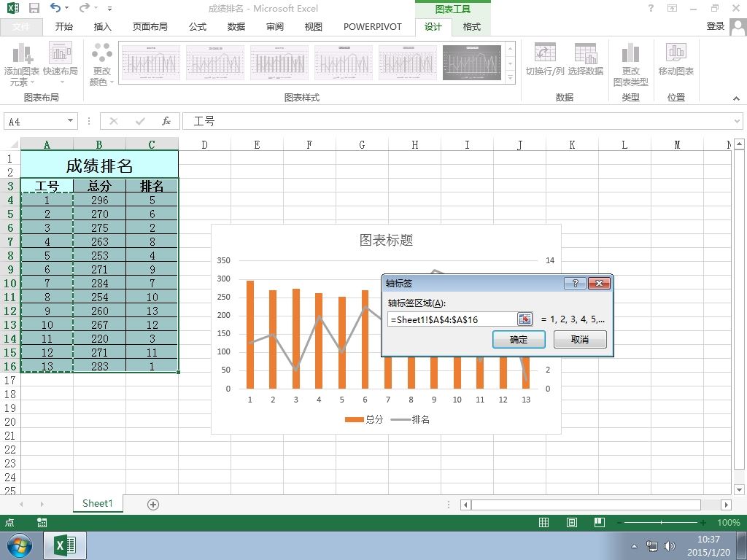747x560 pixels.
Task: Click the zoom in plus button
Action: click(704, 523)
